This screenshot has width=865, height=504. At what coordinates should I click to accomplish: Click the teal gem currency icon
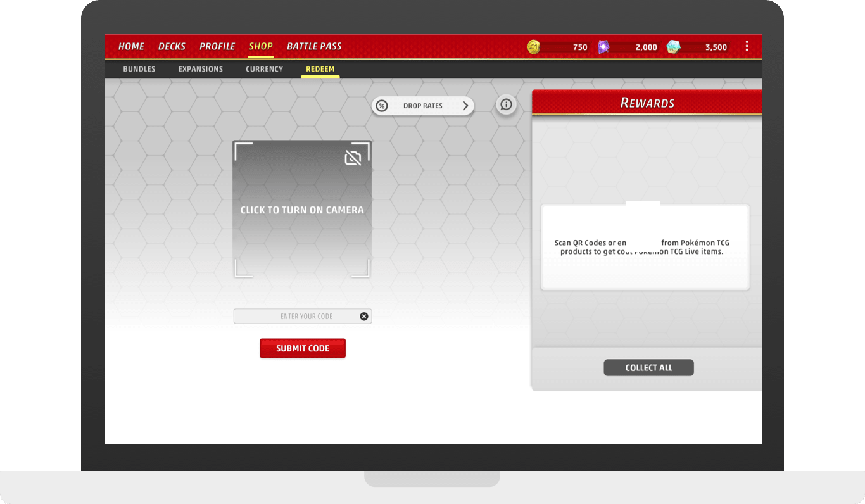pos(673,47)
